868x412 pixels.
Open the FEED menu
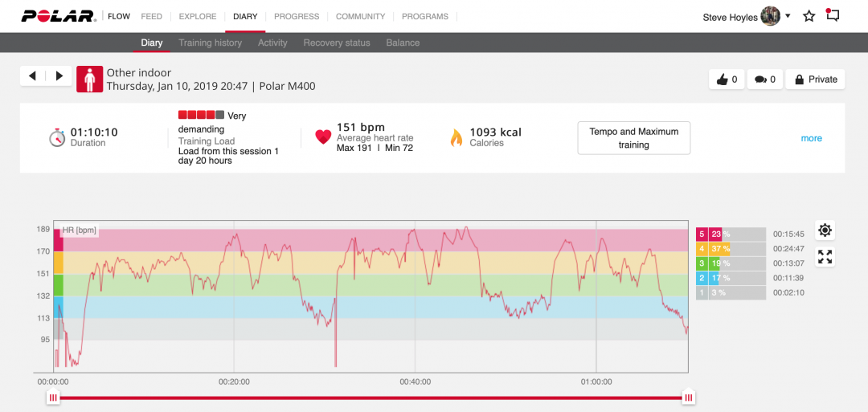click(151, 16)
